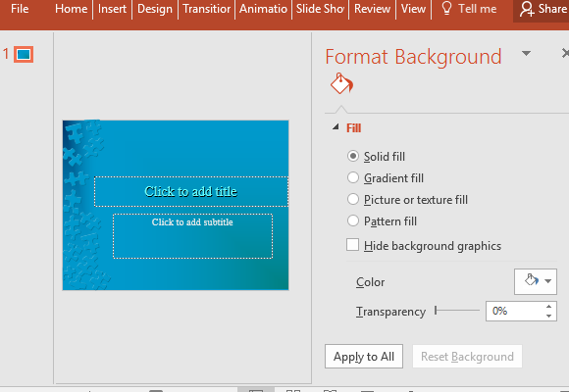Click Reset Background button
This screenshot has height=392, width=569.
(x=467, y=356)
